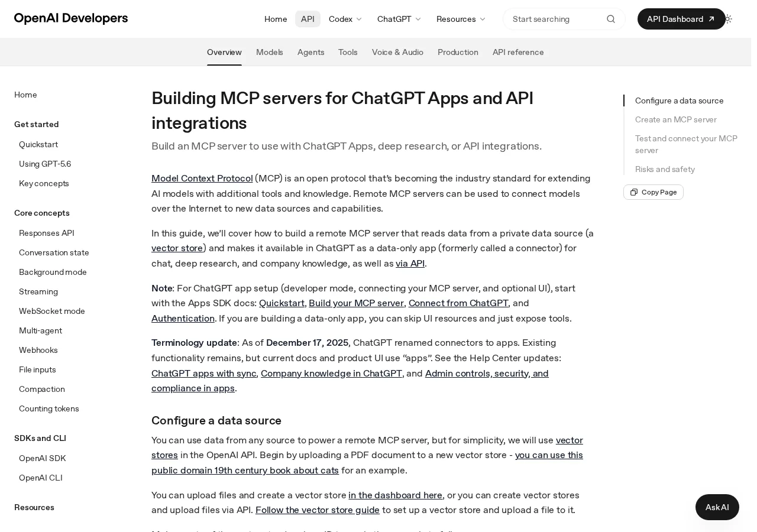The width and height of the screenshot is (757, 532).
Task: Jump to Risks and safety section
Action: (x=665, y=169)
